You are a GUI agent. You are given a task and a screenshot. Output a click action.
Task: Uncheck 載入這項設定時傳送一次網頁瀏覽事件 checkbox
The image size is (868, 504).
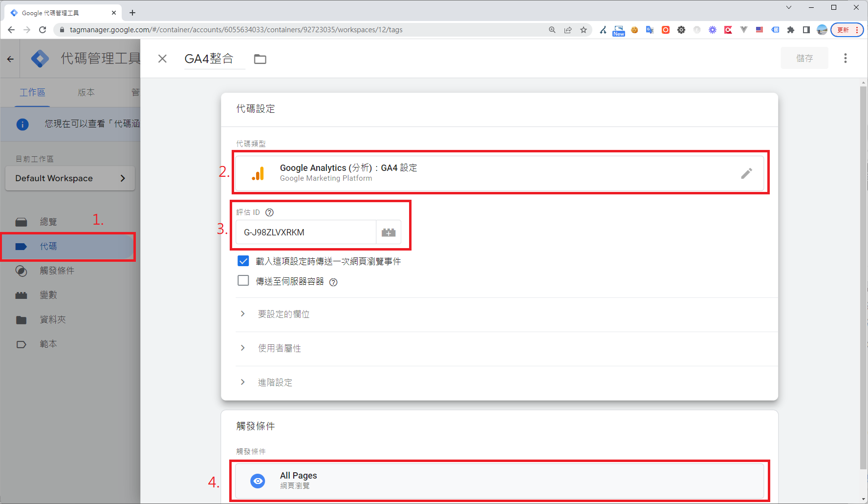click(243, 261)
